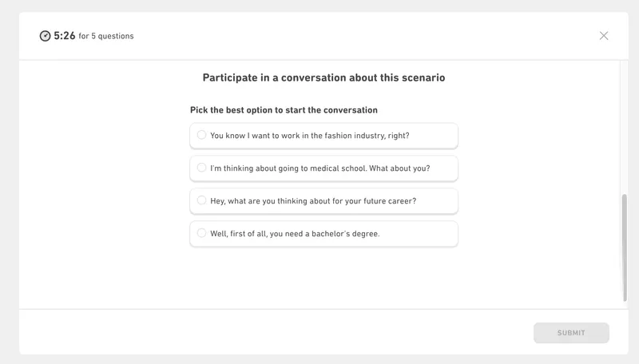Click the "Participate in a conversation" heading
Image resolution: width=639 pixels, height=364 pixels.
pos(323,78)
